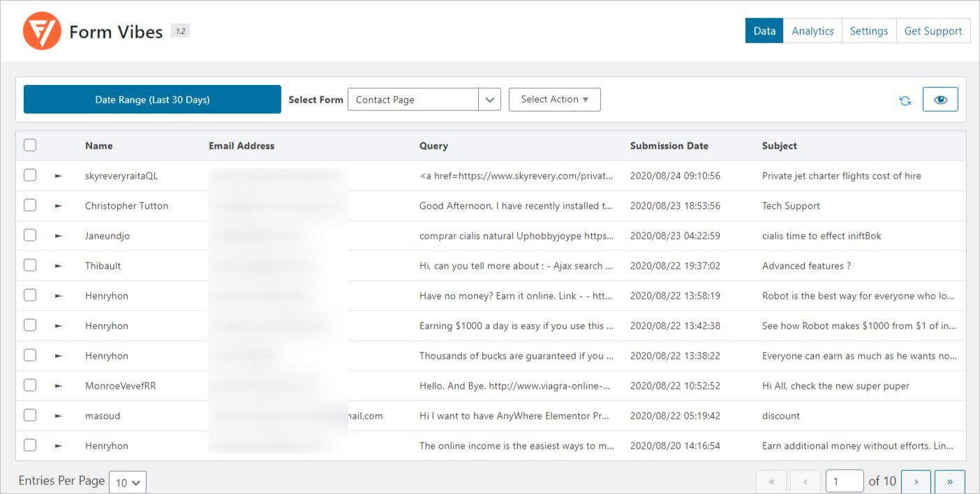Click the Form Vibes logo icon

point(42,31)
